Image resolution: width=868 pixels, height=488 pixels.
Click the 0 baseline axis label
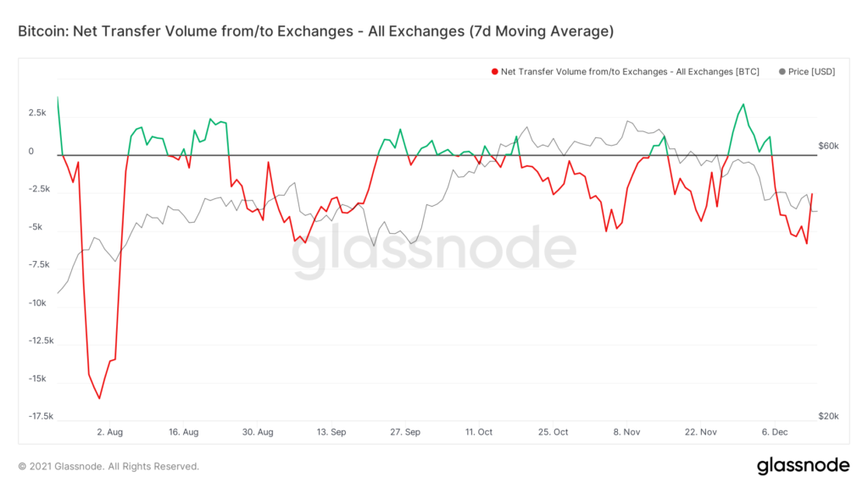31,151
